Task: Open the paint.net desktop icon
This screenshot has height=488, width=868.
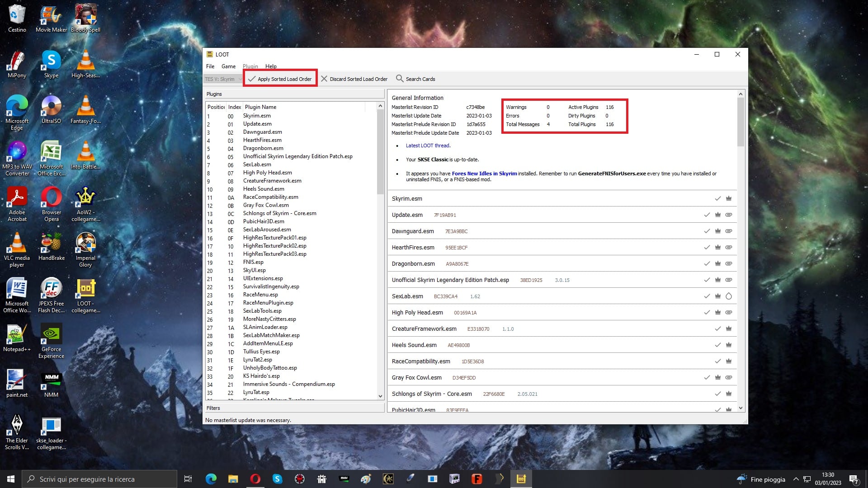Action: pos(17,384)
